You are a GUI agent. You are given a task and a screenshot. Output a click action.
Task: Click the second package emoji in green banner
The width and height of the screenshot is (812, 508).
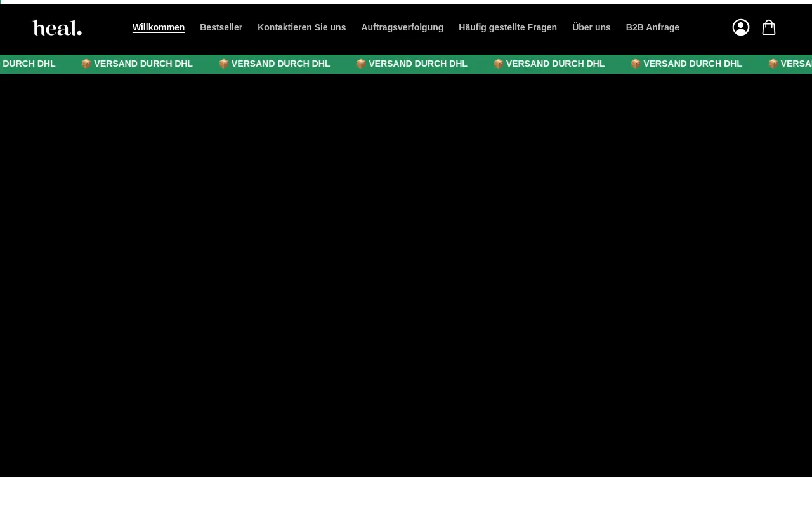(x=223, y=63)
